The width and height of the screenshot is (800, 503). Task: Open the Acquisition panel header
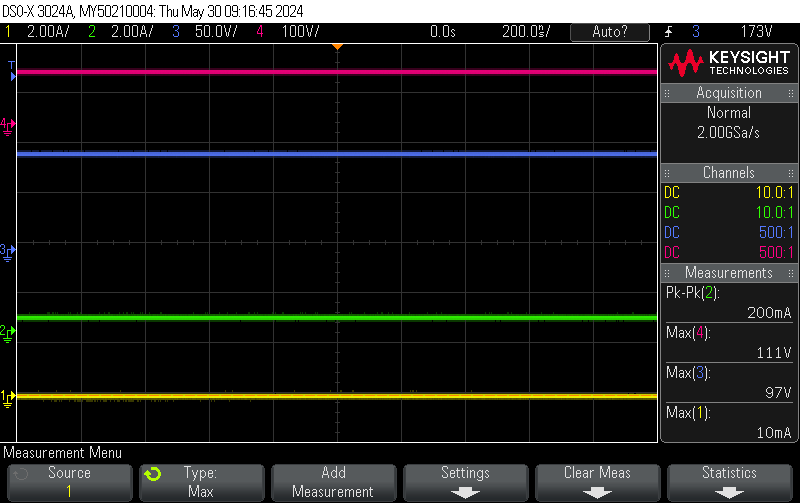point(729,93)
